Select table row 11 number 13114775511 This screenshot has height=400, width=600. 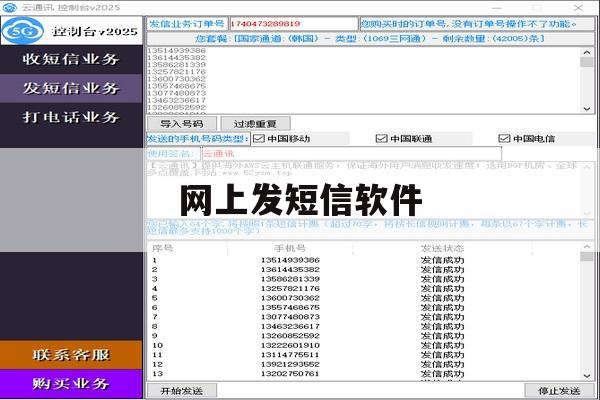[290, 355]
